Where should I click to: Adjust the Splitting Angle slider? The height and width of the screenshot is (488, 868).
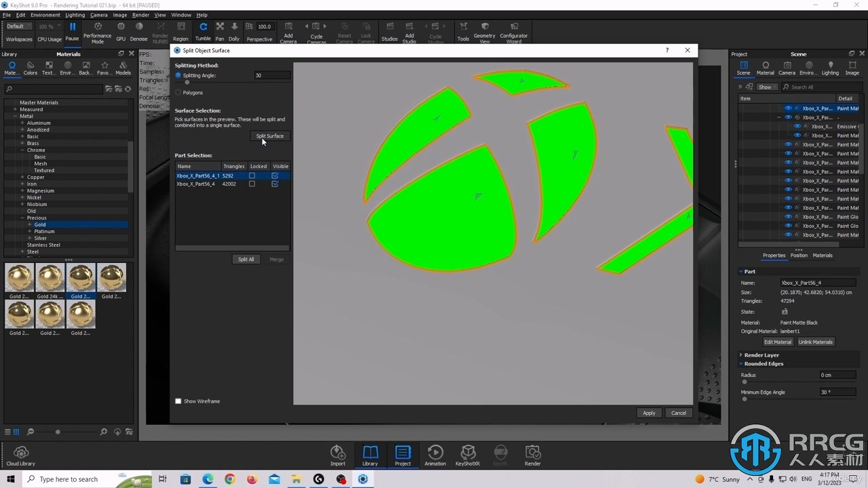pos(187,83)
